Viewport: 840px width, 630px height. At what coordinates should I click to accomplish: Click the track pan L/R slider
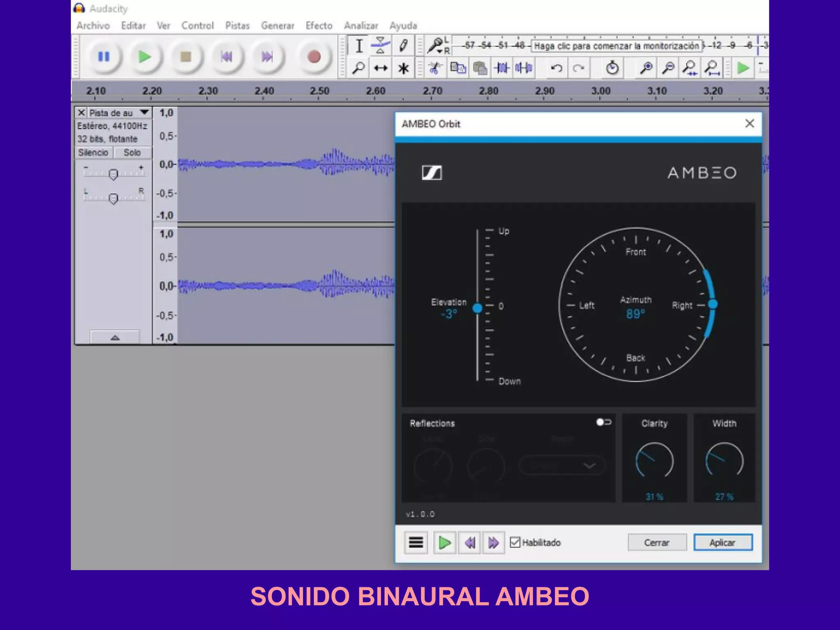(x=113, y=199)
